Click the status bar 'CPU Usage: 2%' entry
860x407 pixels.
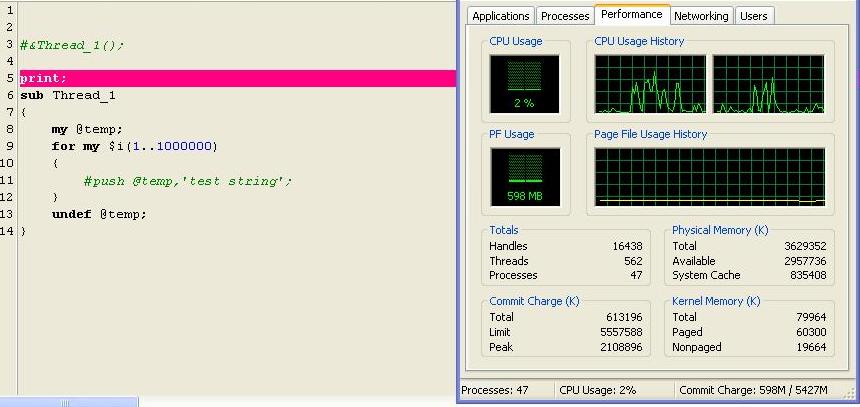click(598, 391)
